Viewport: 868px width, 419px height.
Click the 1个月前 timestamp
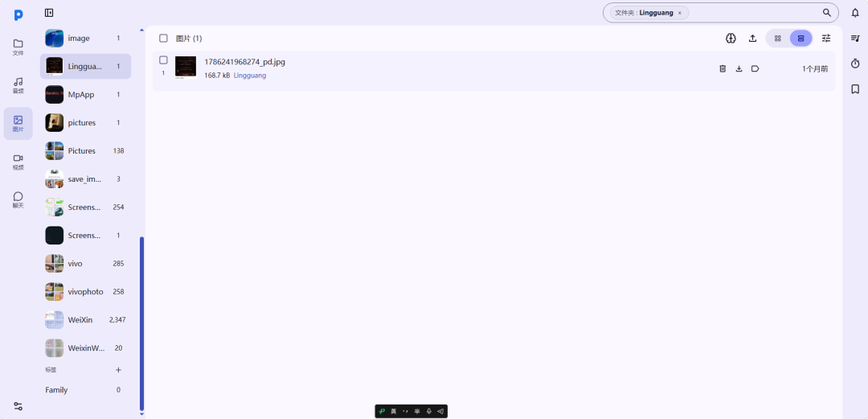tap(815, 68)
